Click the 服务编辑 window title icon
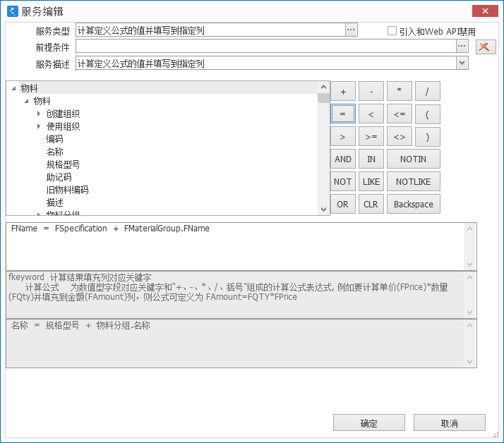Screen dimensions: 504x443 (x=13, y=11)
